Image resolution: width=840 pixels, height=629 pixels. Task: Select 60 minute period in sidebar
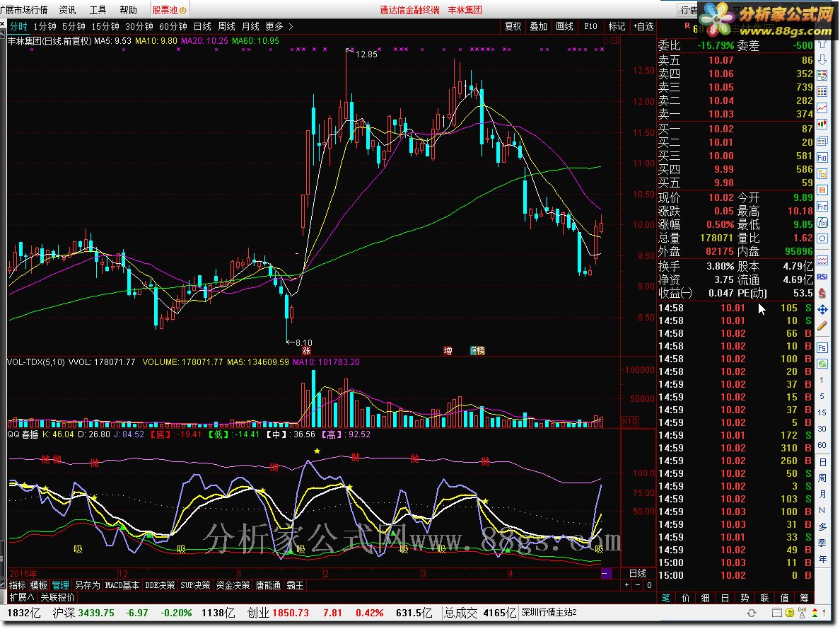(822, 445)
